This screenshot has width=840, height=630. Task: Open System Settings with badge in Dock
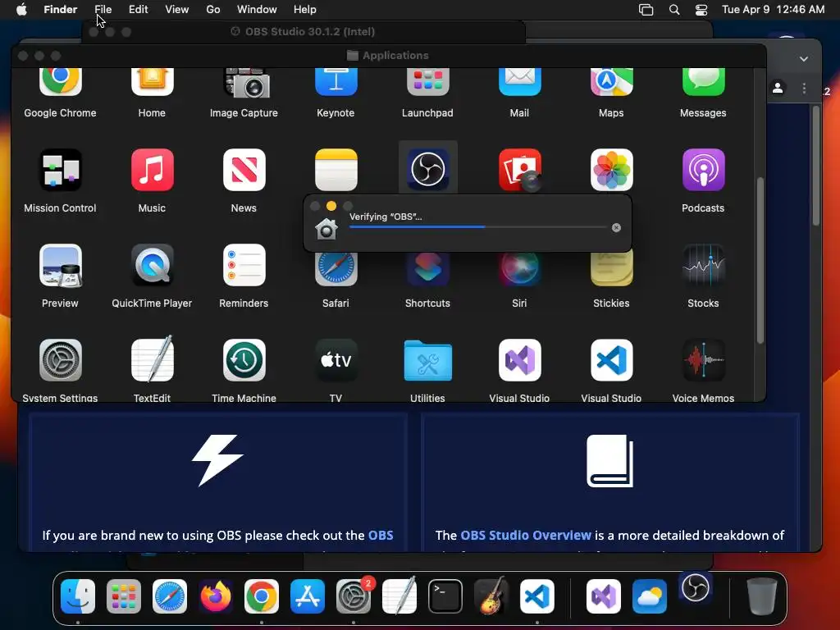(354, 596)
